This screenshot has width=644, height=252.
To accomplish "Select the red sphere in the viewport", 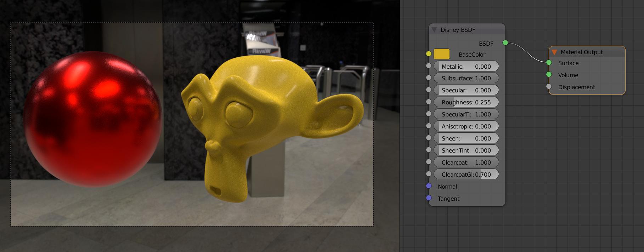I will click(93, 119).
